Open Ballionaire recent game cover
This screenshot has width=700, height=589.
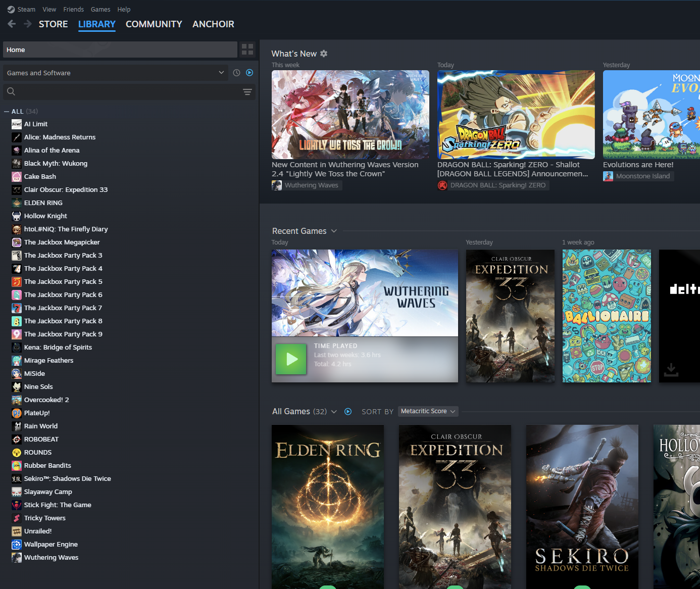coord(607,316)
